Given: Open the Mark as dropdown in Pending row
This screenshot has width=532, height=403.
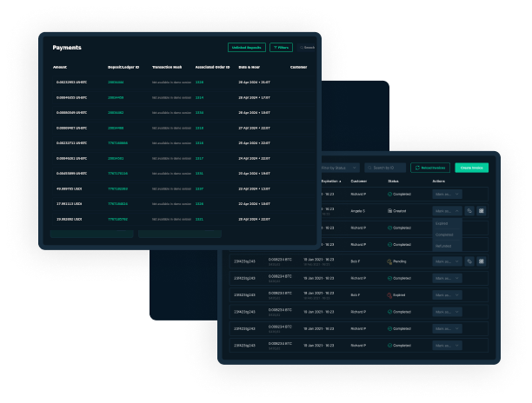Looking at the screenshot, I should click(447, 261).
